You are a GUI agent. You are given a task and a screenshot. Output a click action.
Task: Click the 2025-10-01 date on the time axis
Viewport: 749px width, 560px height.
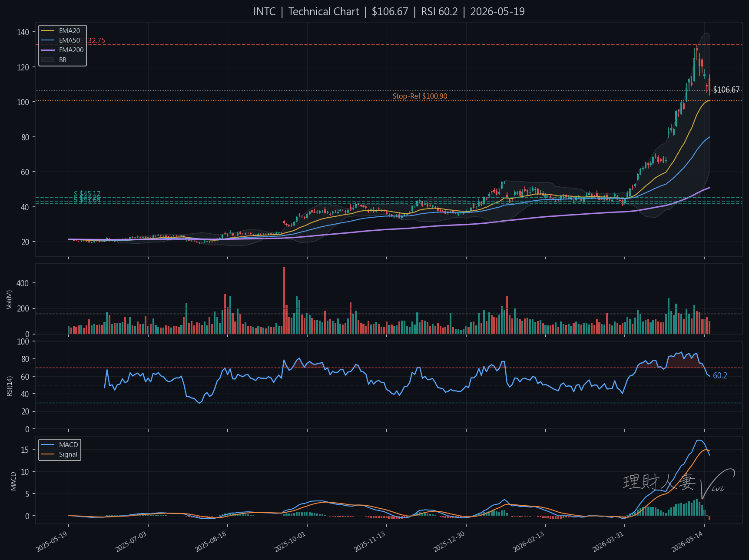291,541
